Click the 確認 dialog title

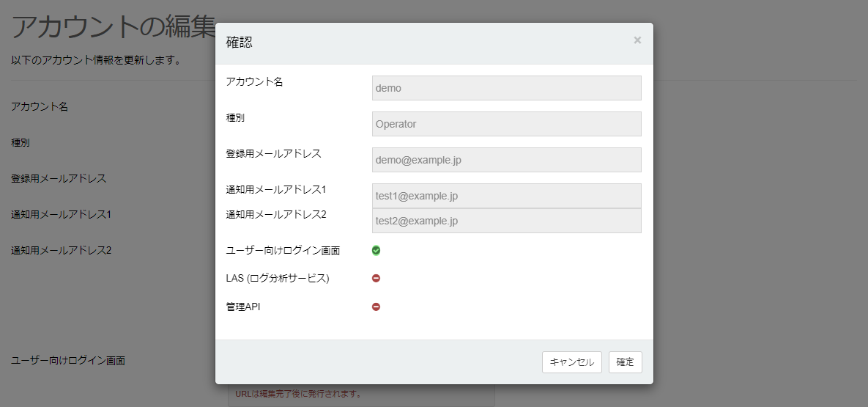[240, 43]
